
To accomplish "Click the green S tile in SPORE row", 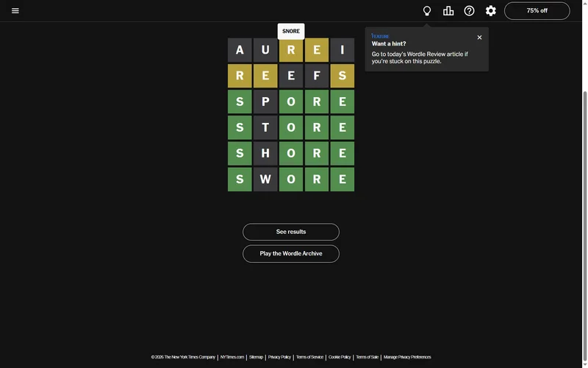I will [x=240, y=102].
